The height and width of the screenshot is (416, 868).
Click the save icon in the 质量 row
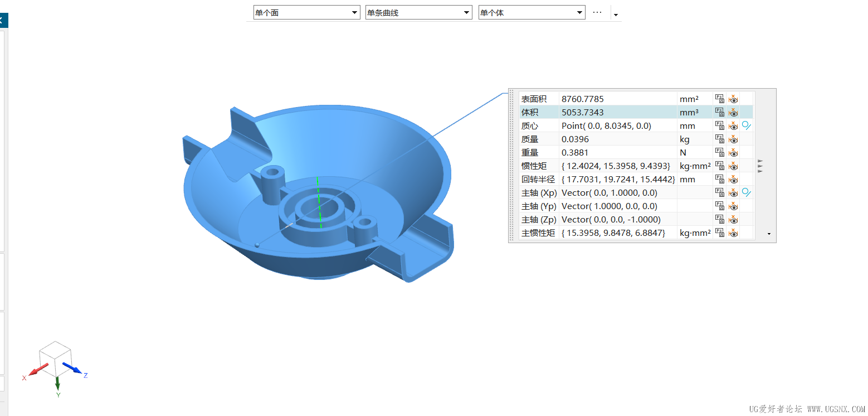pyautogui.click(x=720, y=139)
